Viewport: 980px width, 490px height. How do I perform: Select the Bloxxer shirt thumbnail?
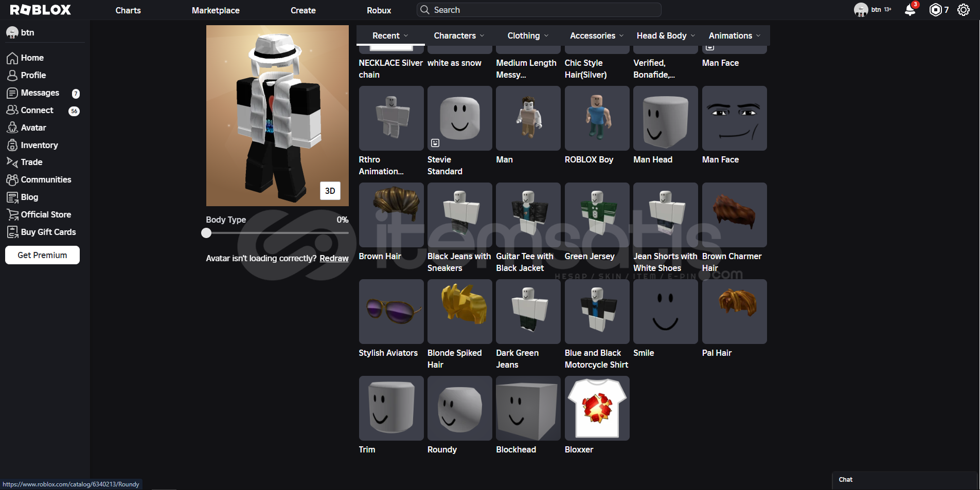pyautogui.click(x=597, y=408)
